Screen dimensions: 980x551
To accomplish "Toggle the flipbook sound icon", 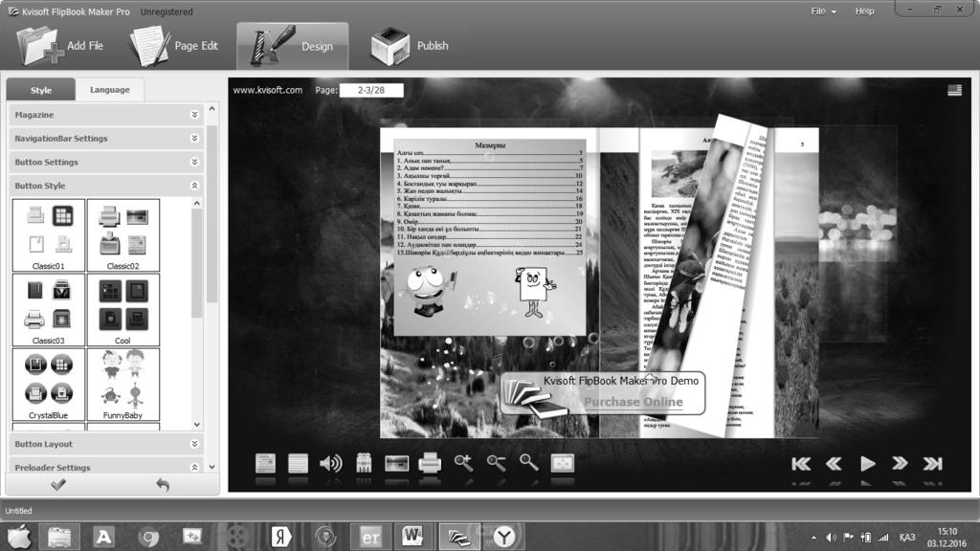I will pos(330,464).
